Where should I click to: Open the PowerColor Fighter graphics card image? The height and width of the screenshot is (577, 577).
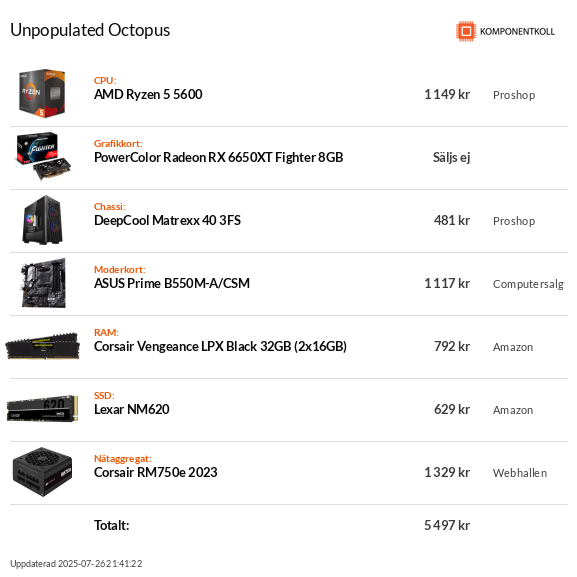(x=43, y=156)
